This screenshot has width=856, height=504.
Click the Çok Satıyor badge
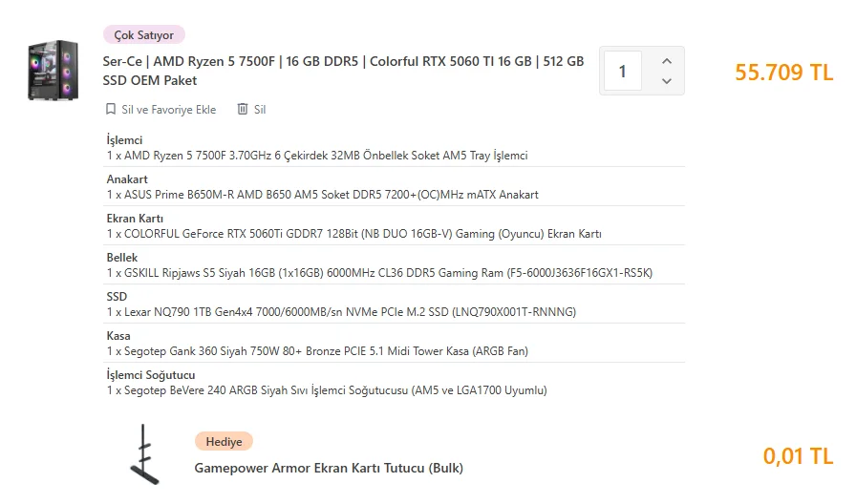(x=144, y=35)
